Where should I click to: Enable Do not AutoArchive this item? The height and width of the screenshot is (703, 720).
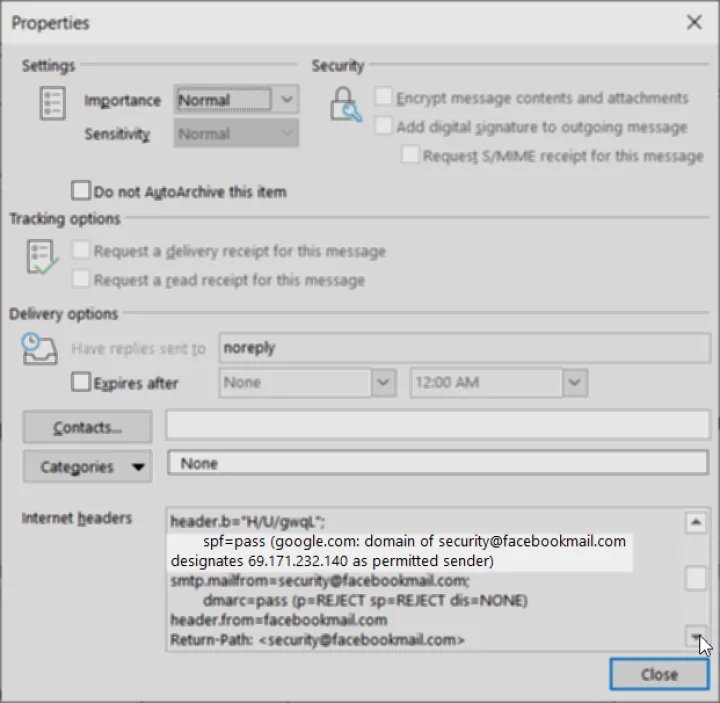click(x=81, y=191)
